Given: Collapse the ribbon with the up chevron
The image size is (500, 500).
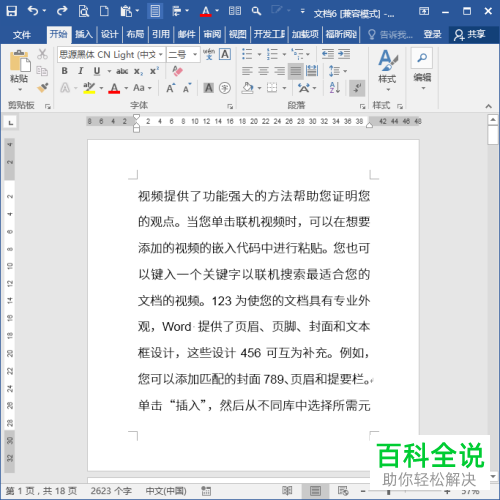Looking at the screenshot, I should coord(488,106).
